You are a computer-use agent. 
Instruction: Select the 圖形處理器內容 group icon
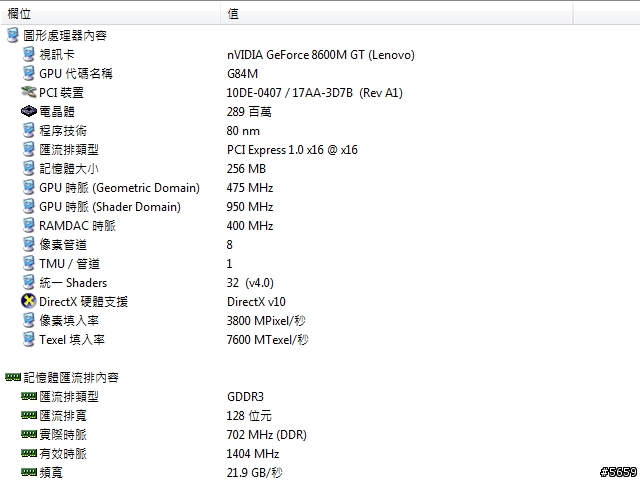pos(13,36)
